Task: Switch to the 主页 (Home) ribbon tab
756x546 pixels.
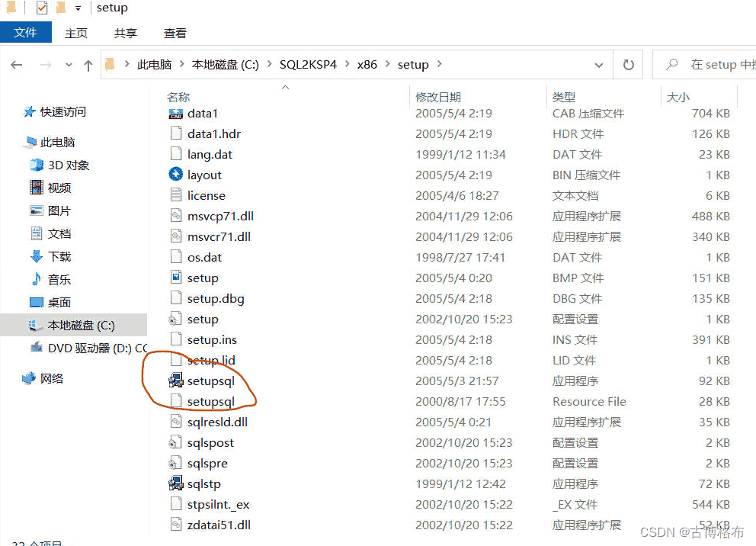Action: point(76,34)
